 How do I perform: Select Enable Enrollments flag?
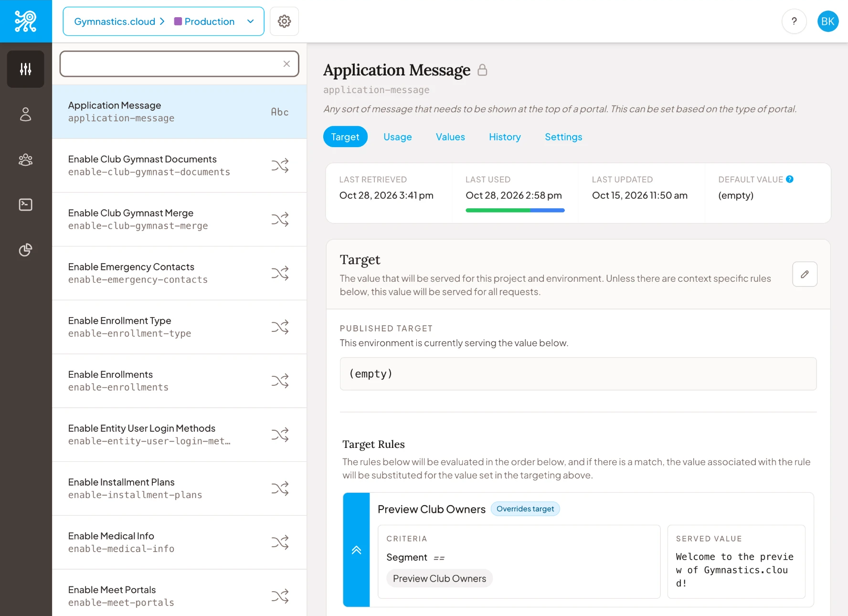[180, 381]
